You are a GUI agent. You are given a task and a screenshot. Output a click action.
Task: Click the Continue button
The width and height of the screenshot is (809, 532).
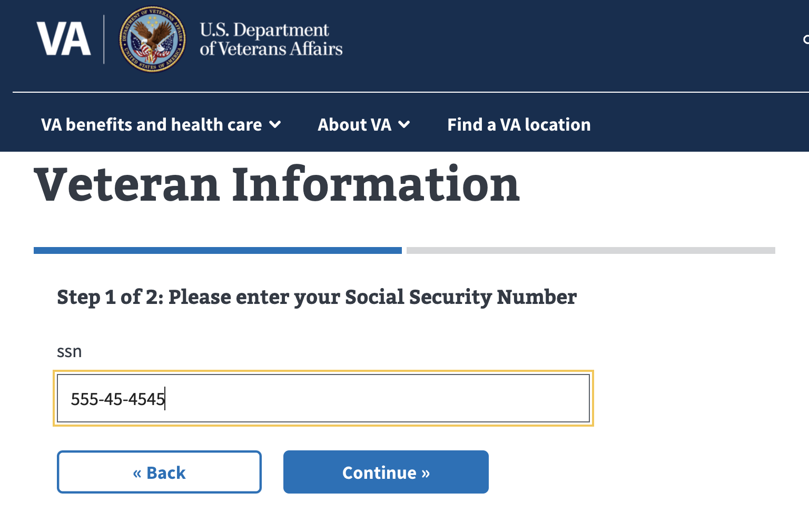(x=386, y=472)
